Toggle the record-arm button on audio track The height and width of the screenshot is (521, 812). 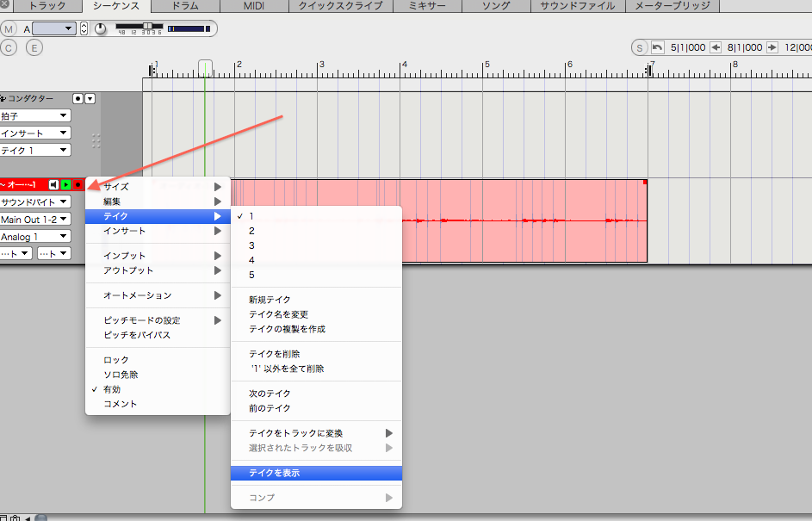coord(78,185)
